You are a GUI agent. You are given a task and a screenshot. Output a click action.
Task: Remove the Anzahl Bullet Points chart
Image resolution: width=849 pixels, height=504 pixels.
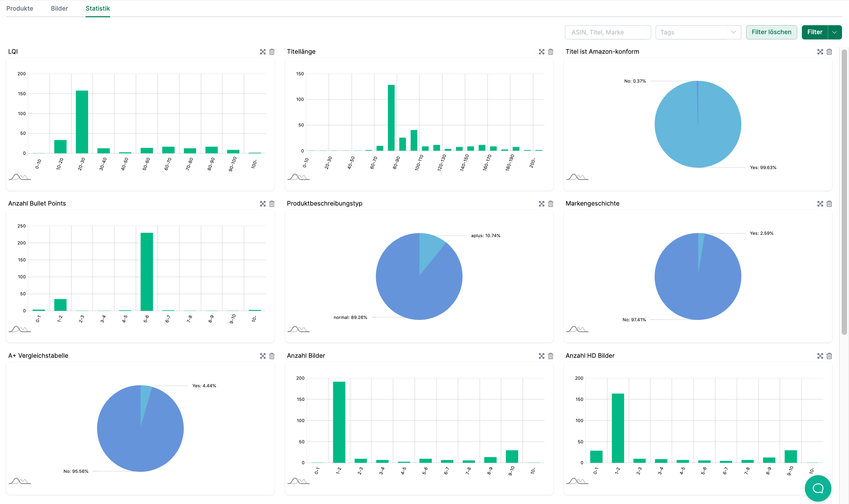pos(272,204)
